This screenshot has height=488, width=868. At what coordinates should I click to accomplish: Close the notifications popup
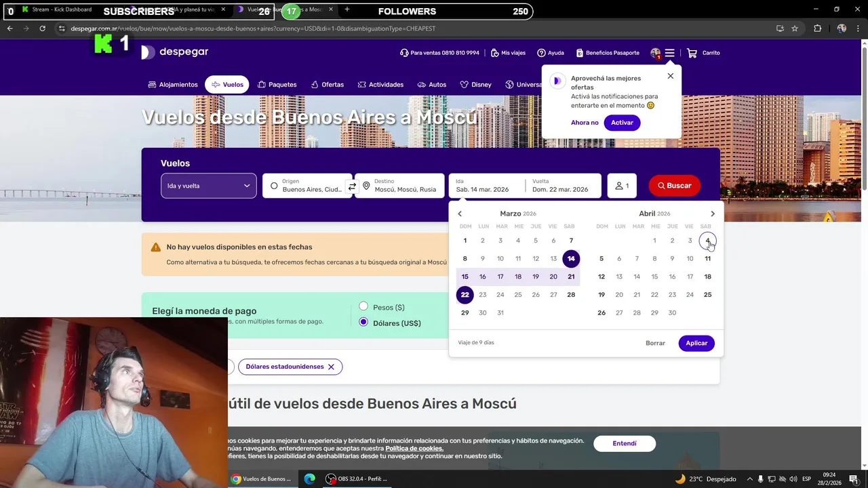pyautogui.click(x=671, y=76)
